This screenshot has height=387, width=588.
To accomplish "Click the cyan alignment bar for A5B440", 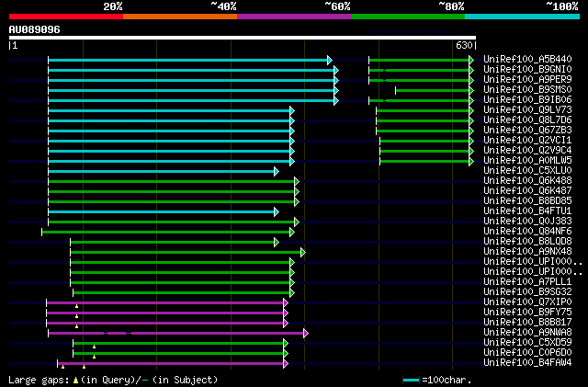I will (190, 60).
